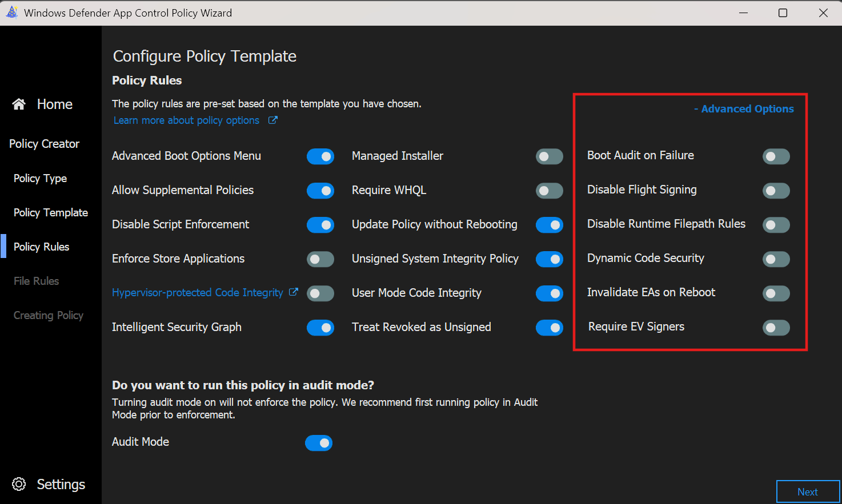Switch on Boot Audit on Failure
The height and width of the screenshot is (504, 842).
[x=776, y=156]
